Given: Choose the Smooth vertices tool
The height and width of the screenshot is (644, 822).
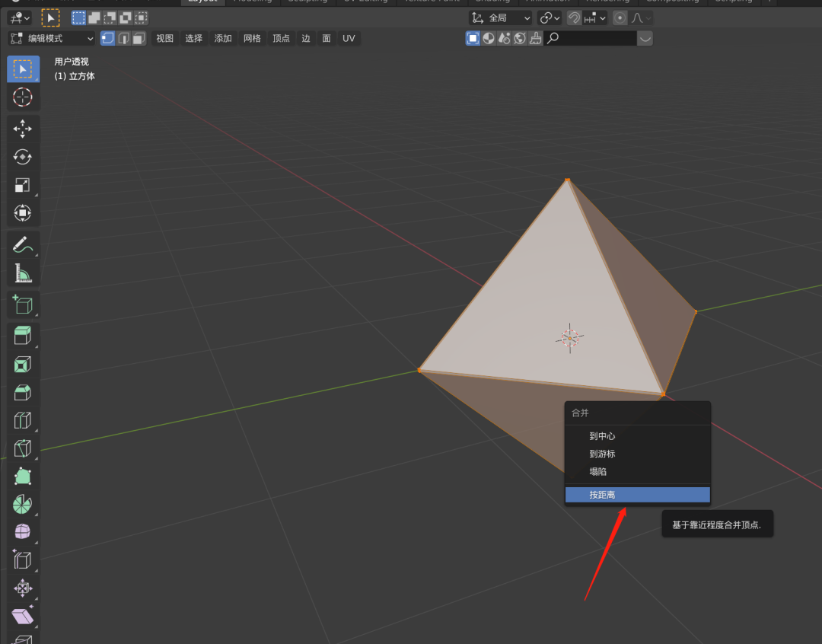Looking at the screenshot, I should pos(23,532).
